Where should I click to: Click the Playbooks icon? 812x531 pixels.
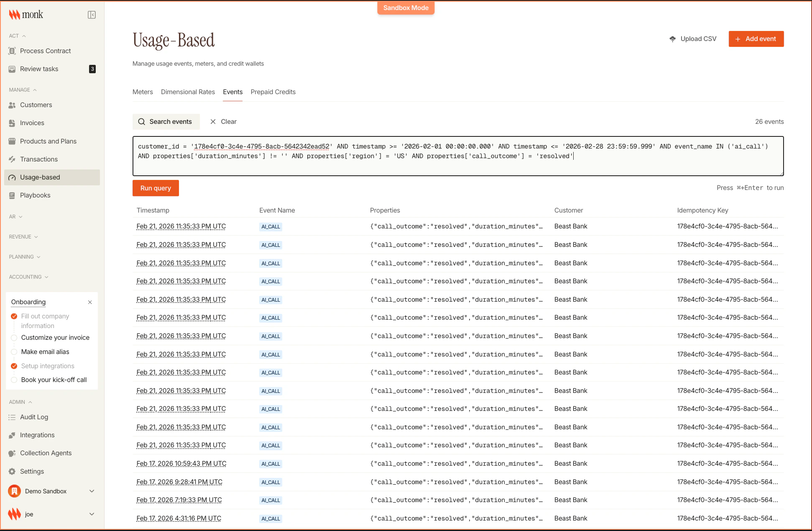[12, 195]
